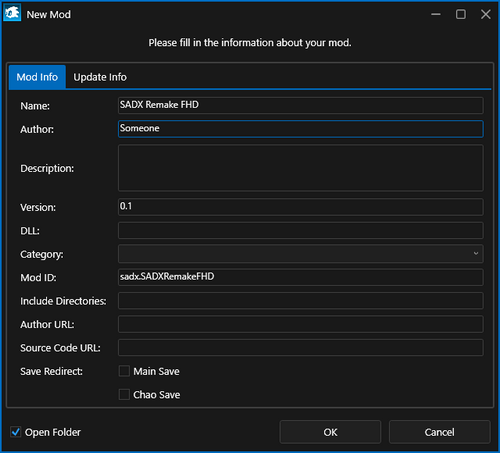The height and width of the screenshot is (453, 500).
Task: Click the "Please fill in the information" text
Action: pyautogui.click(x=250, y=43)
